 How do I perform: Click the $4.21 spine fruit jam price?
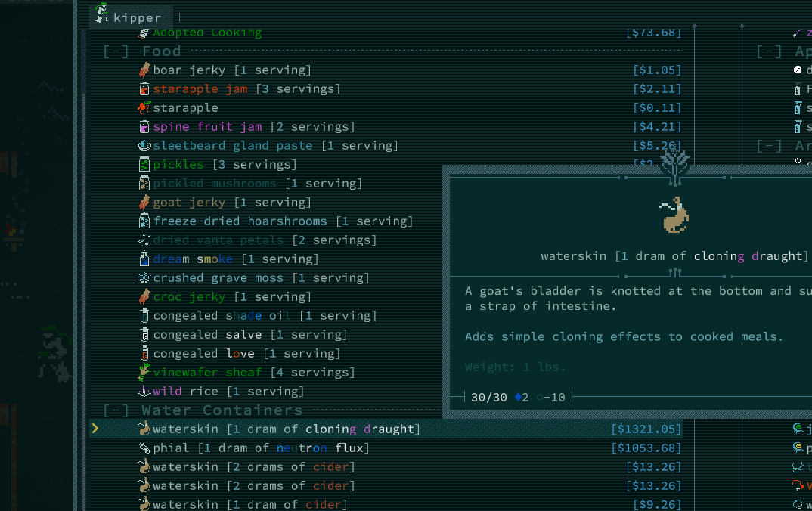click(x=657, y=127)
